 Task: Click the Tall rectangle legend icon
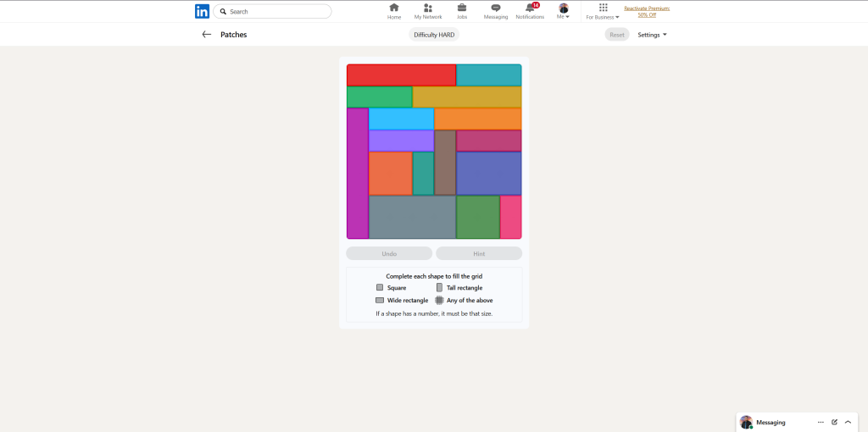(x=440, y=288)
